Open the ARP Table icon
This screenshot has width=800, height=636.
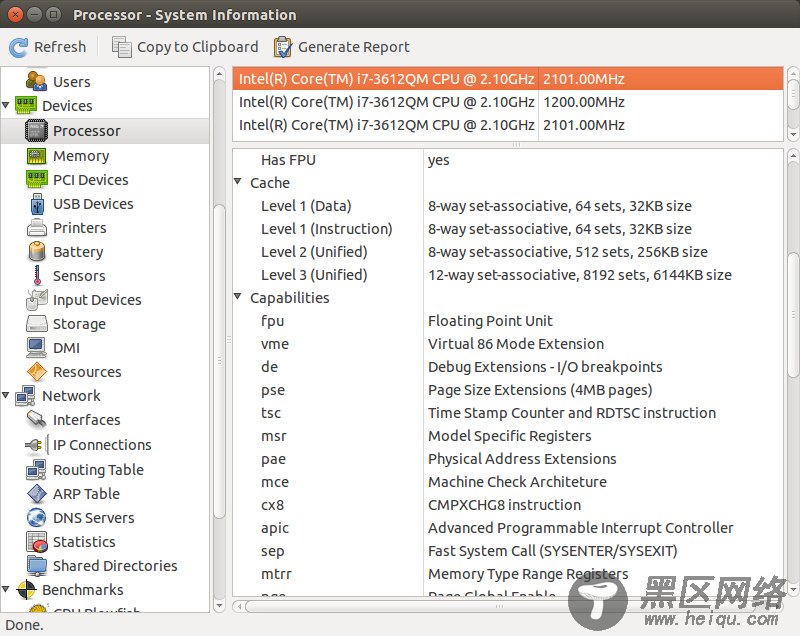pyautogui.click(x=37, y=494)
